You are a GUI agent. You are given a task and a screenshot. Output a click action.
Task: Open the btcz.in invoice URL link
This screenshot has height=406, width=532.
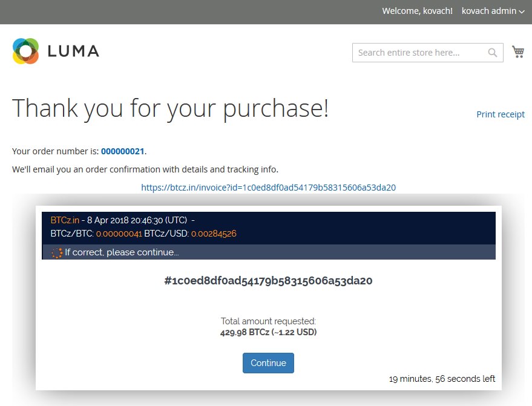click(x=268, y=188)
